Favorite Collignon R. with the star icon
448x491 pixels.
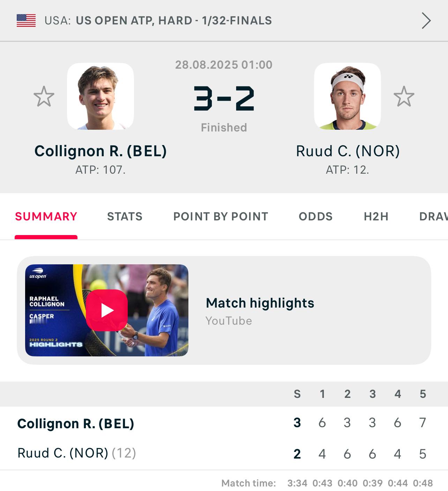tap(44, 97)
